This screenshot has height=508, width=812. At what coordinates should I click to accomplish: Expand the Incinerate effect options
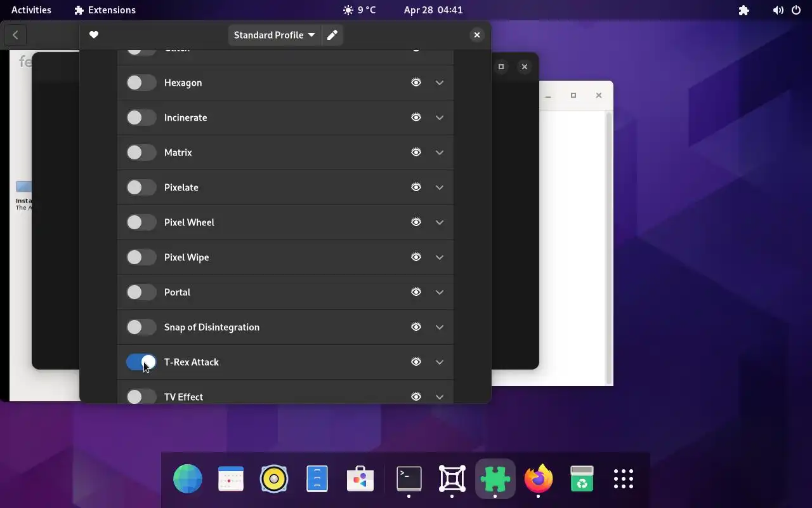point(440,117)
